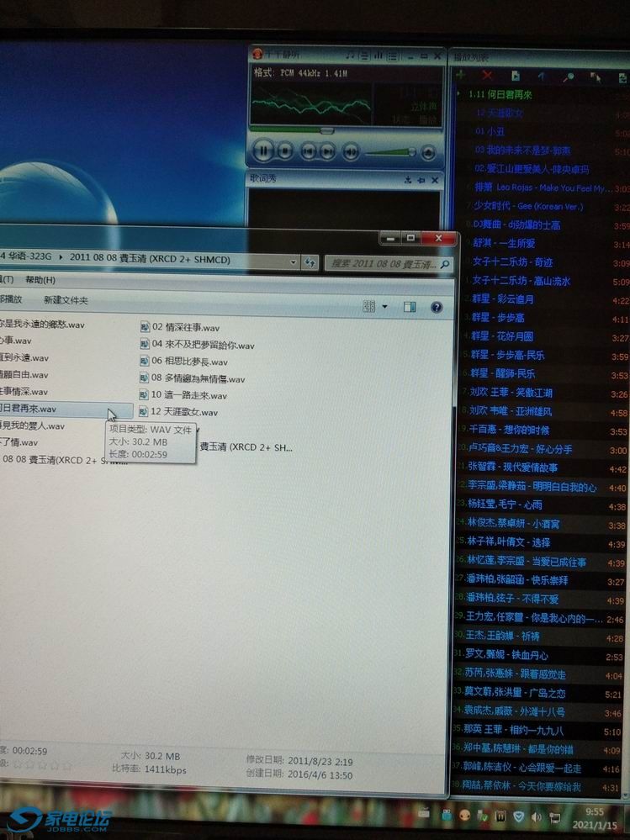630x840 pixels.
Task: Skip to the previous track
Action: tap(308, 152)
